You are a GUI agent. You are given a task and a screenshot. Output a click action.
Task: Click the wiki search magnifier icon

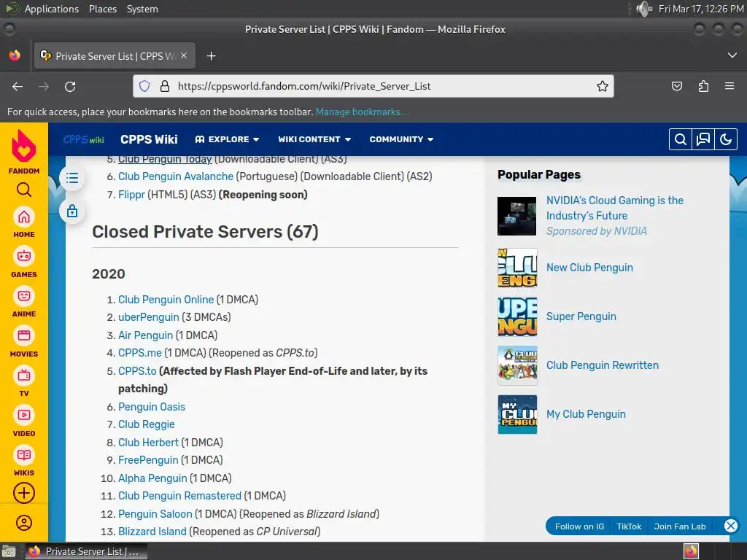click(681, 139)
